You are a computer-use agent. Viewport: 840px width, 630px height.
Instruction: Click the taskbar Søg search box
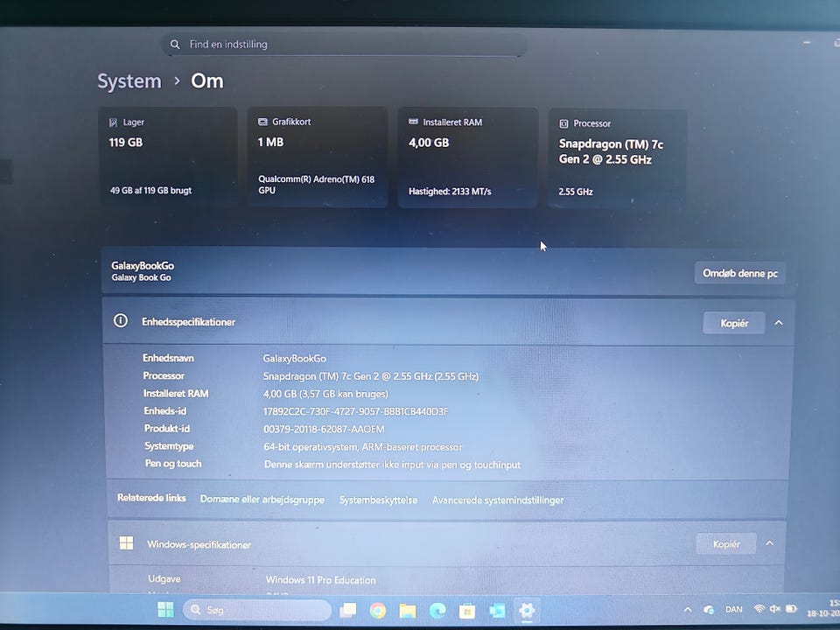coord(257,610)
